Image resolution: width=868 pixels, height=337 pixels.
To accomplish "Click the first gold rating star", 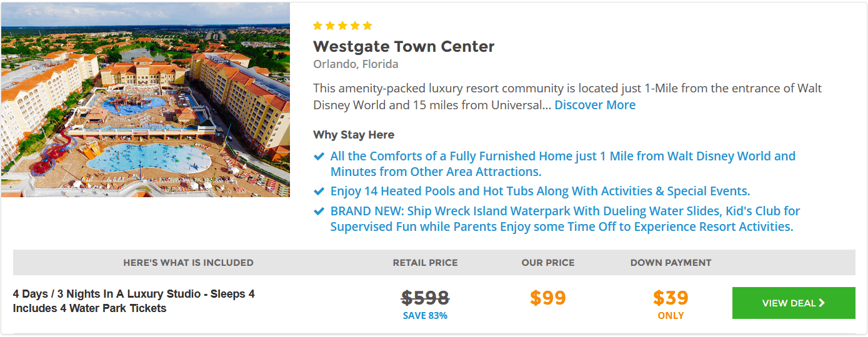I will click(x=317, y=26).
